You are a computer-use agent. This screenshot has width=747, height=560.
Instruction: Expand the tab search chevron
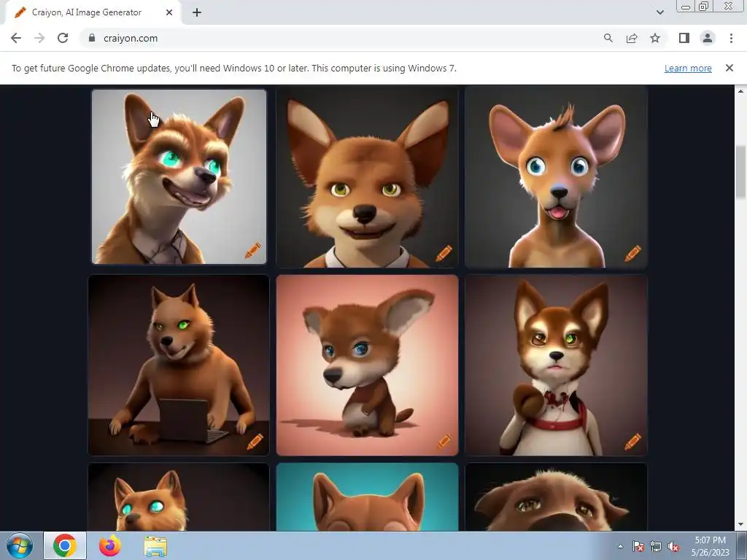[659, 12]
